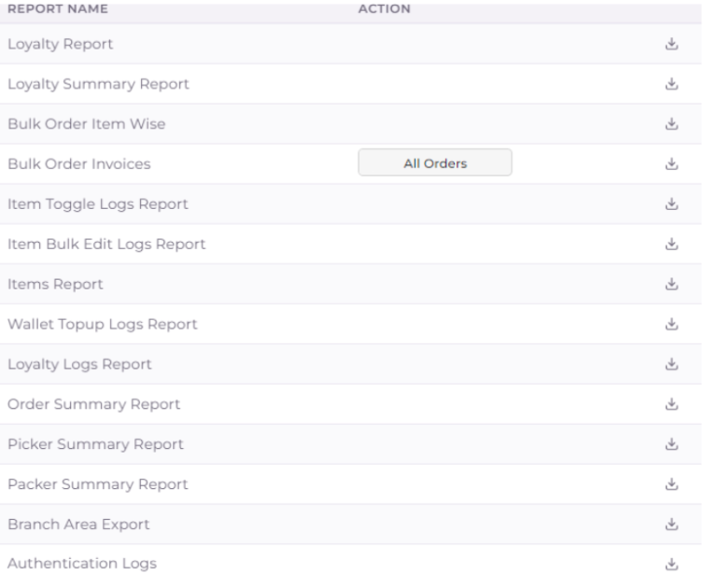Download the Branch Area Export

[669, 525]
